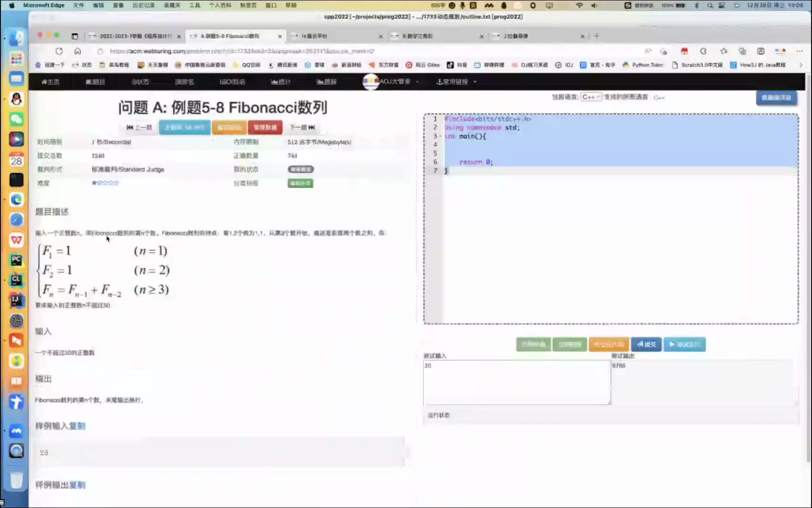This screenshot has height=508, width=812.
Task: Open a new browser tab
Action: point(596,36)
